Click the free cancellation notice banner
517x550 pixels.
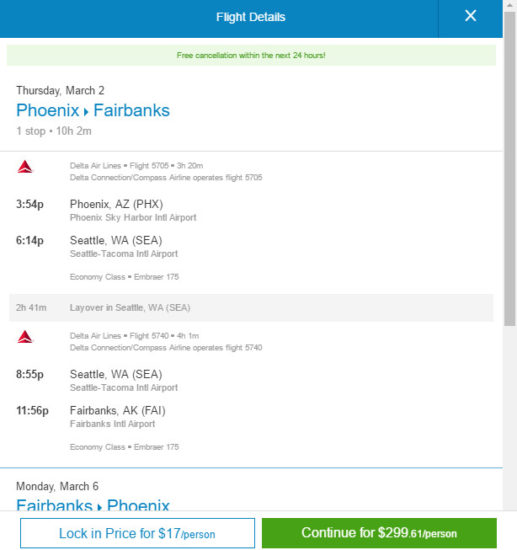(x=251, y=55)
